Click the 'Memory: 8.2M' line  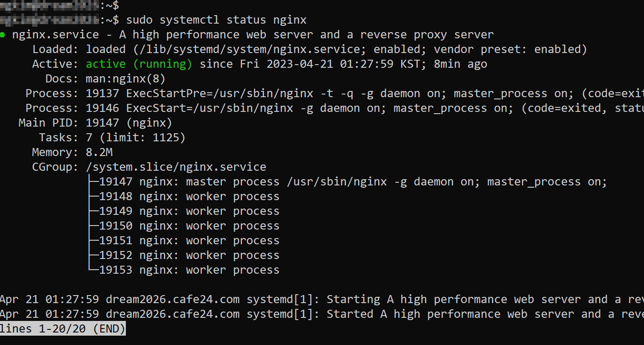(72, 152)
